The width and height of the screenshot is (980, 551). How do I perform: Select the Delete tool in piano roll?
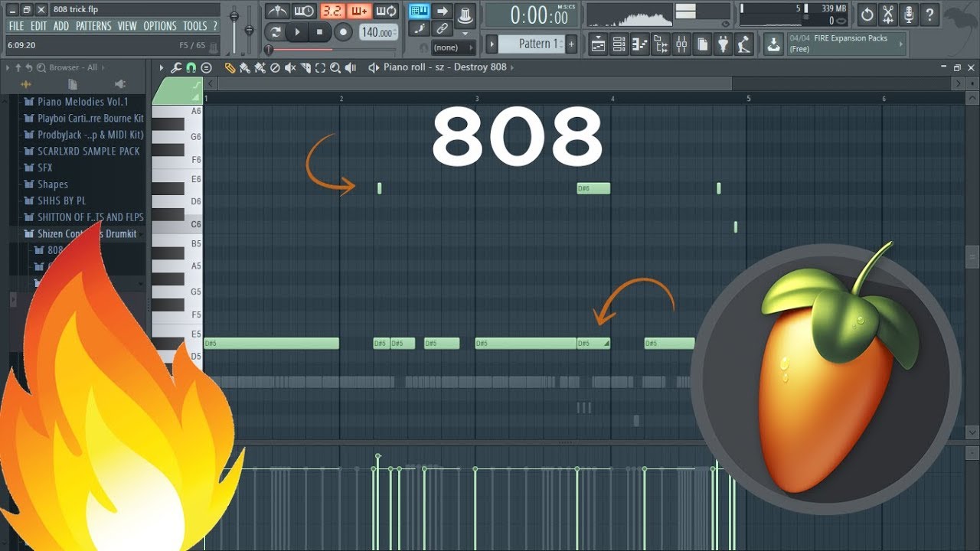(275, 67)
